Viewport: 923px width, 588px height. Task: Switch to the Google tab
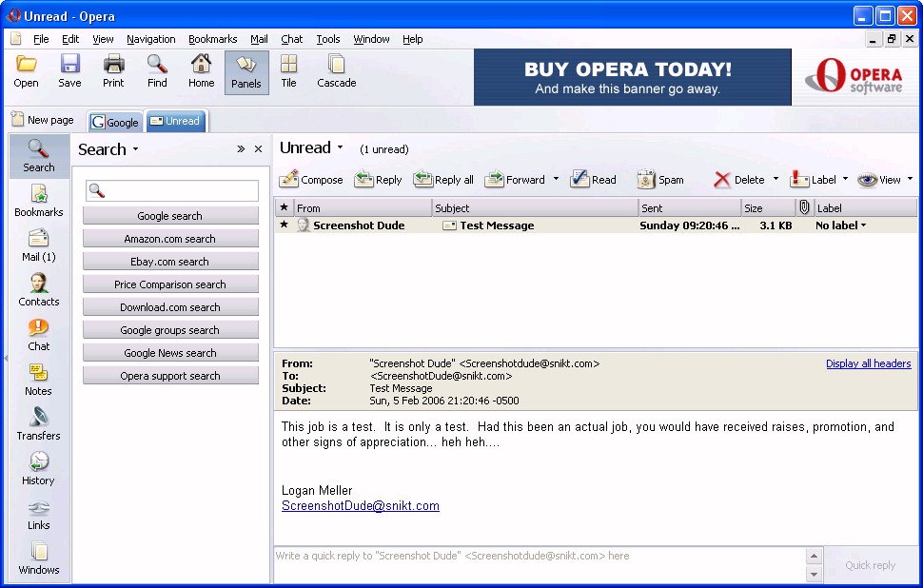pos(115,122)
